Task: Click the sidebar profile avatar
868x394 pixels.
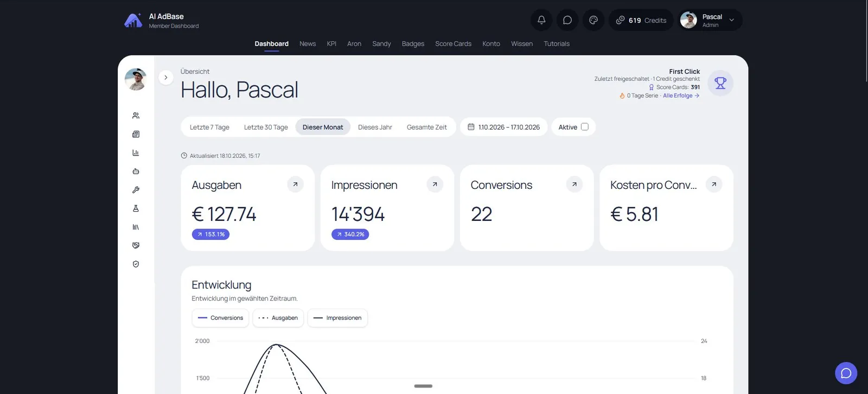Action: pos(136,79)
